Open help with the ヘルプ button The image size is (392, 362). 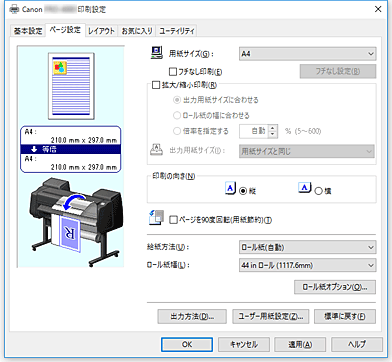pos(357,344)
